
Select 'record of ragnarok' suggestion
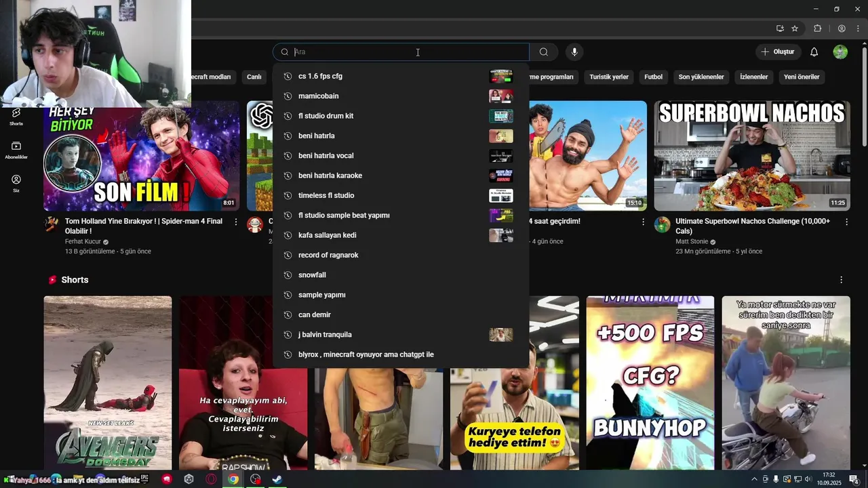401,255
